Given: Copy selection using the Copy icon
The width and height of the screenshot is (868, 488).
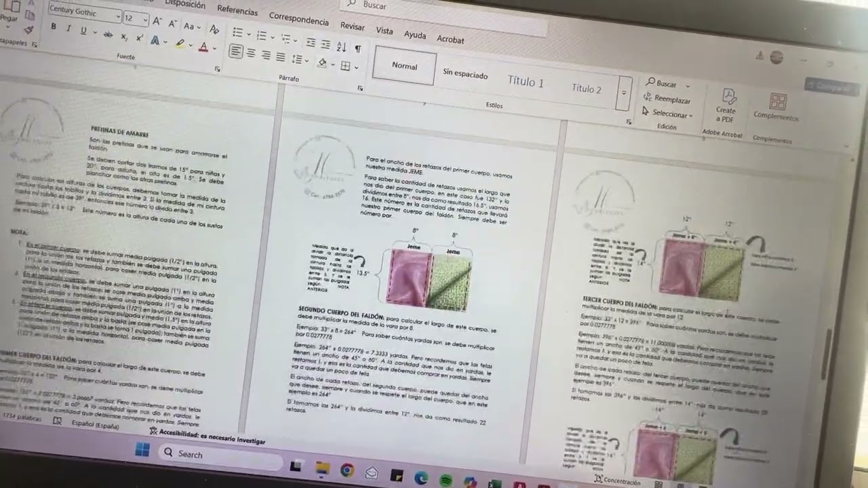Looking at the screenshot, I should click(x=29, y=14).
